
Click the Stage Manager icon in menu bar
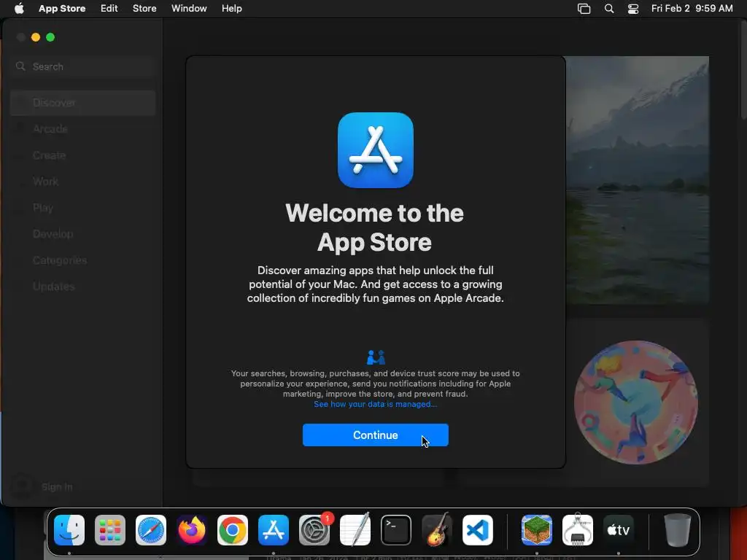[584, 9]
